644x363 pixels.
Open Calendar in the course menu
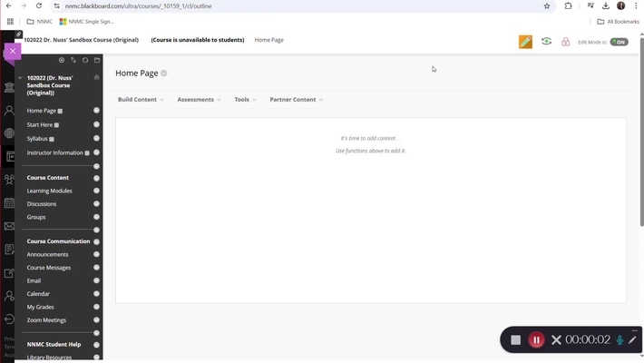38,294
